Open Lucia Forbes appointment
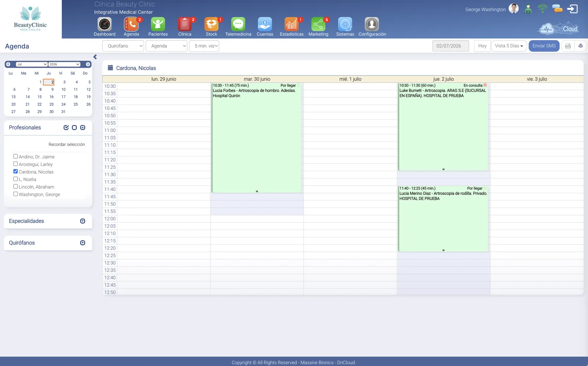 [x=257, y=138]
